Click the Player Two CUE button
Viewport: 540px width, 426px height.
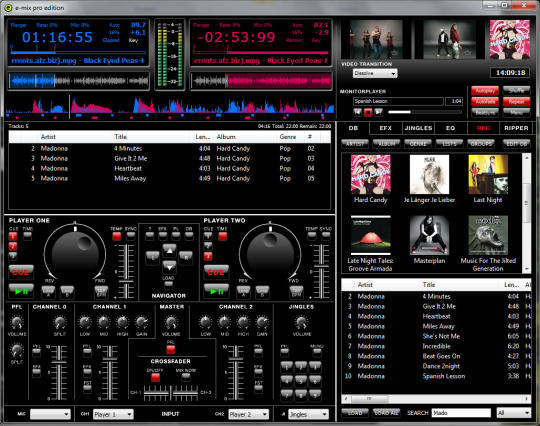click(x=216, y=272)
